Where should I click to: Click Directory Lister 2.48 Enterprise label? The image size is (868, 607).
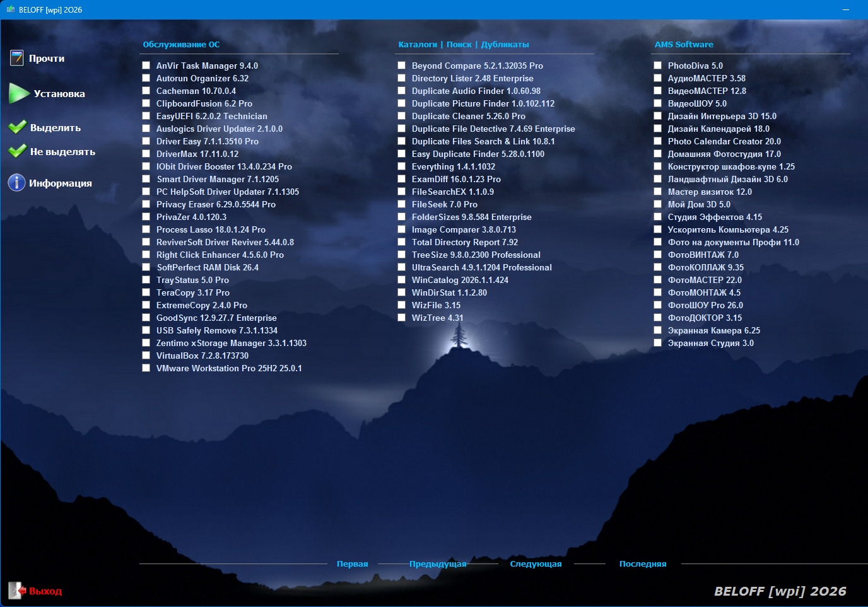(472, 78)
